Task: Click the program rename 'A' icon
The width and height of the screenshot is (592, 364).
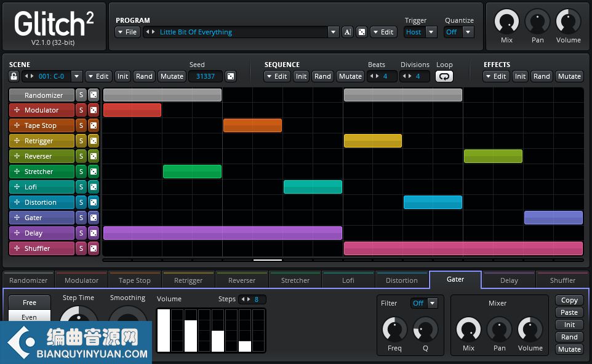Action: click(347, 32)
